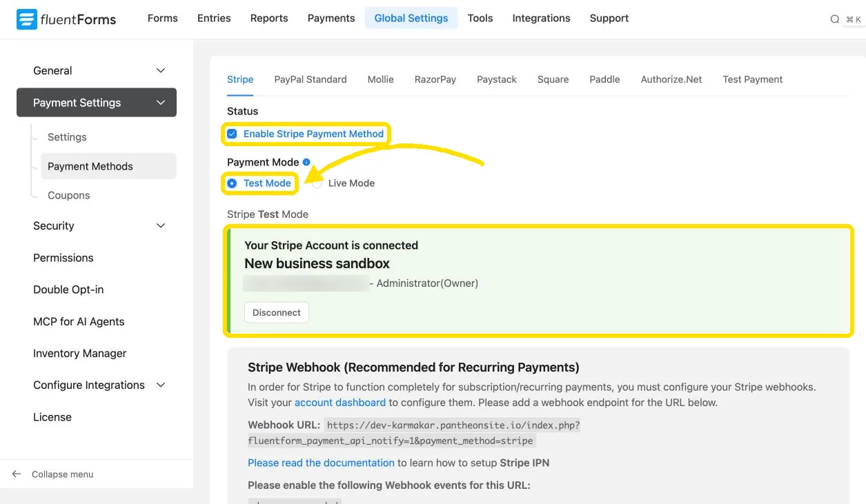Switch to the Paystack tab
The height and width of the screenshot is (504, 866).
[497, 79]
